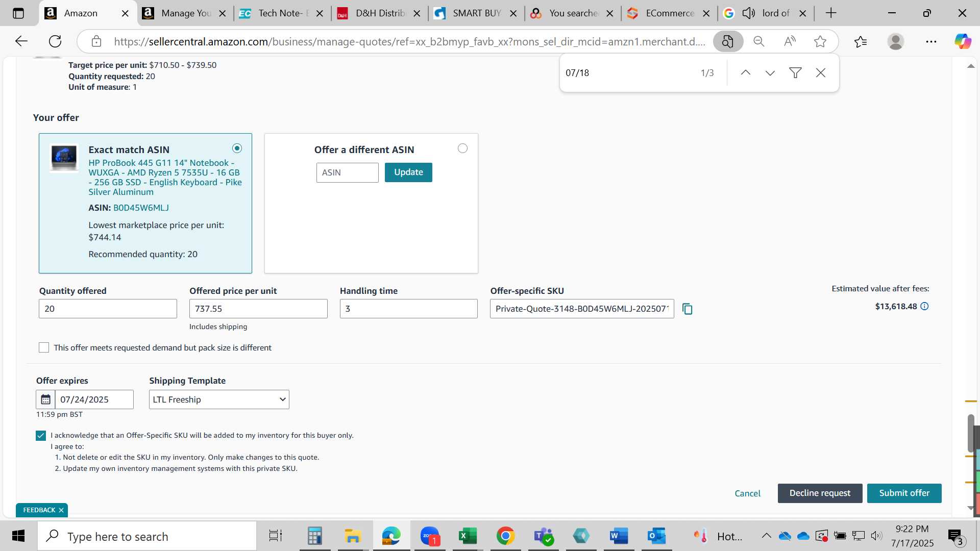The height and width of the screenshot is (551, 980).
Task: Check the pack size is different checkbox
Action: click(x=44, y=348)
